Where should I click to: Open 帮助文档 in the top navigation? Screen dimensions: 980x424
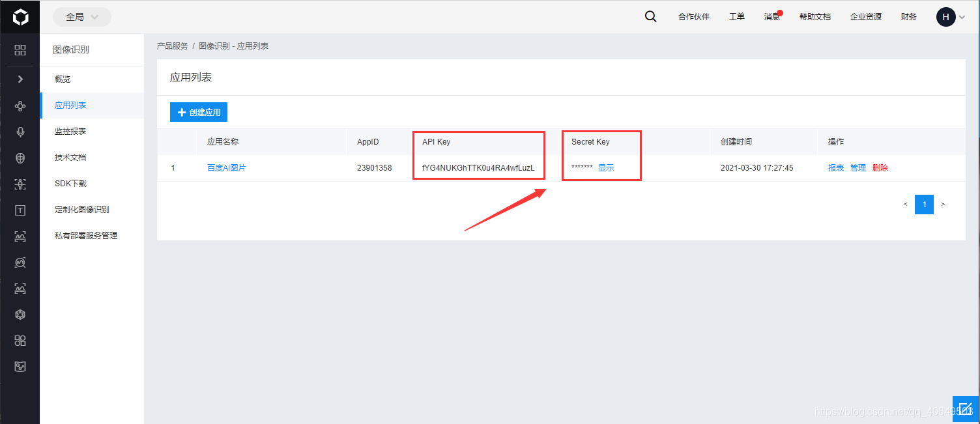815,17
